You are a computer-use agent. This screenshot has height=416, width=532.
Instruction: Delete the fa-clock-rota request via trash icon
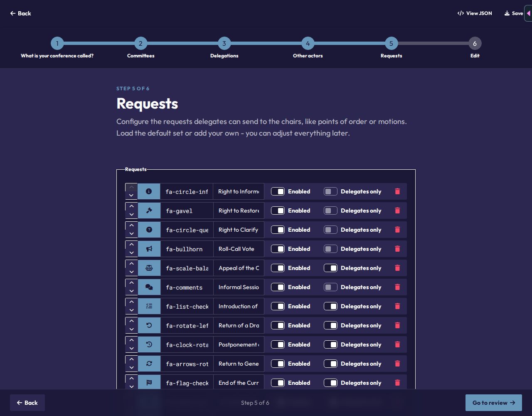click(397, 344)
